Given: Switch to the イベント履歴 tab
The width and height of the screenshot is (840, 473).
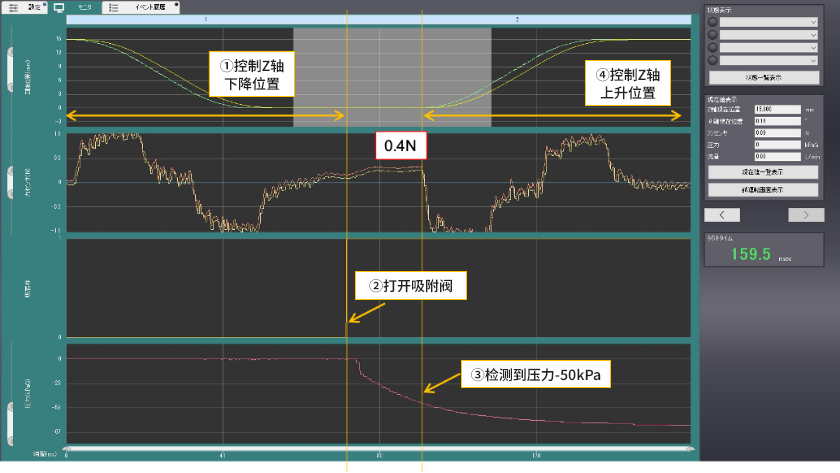Looking at the screenshot, I should point(148,6).
